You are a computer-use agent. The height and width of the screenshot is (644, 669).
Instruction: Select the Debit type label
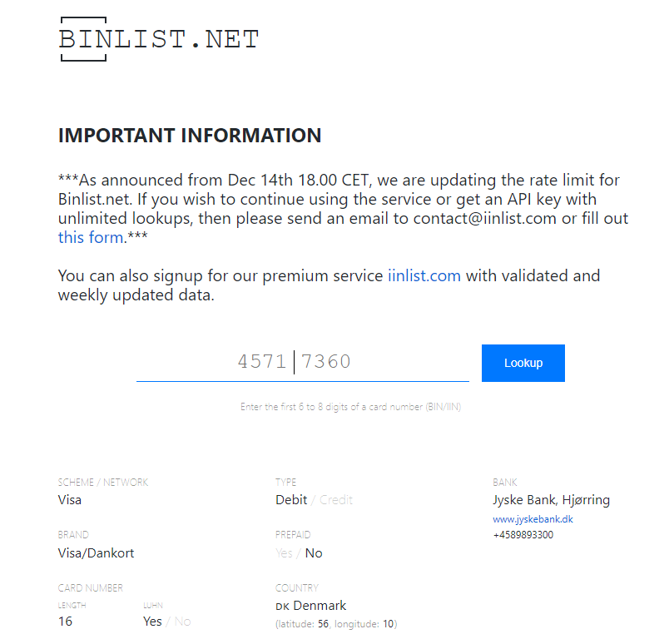point(291,500)
